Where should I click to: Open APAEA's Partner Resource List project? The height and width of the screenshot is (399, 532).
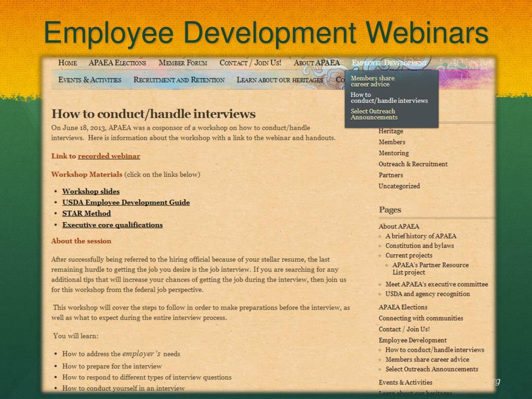(x=430, y=269)
